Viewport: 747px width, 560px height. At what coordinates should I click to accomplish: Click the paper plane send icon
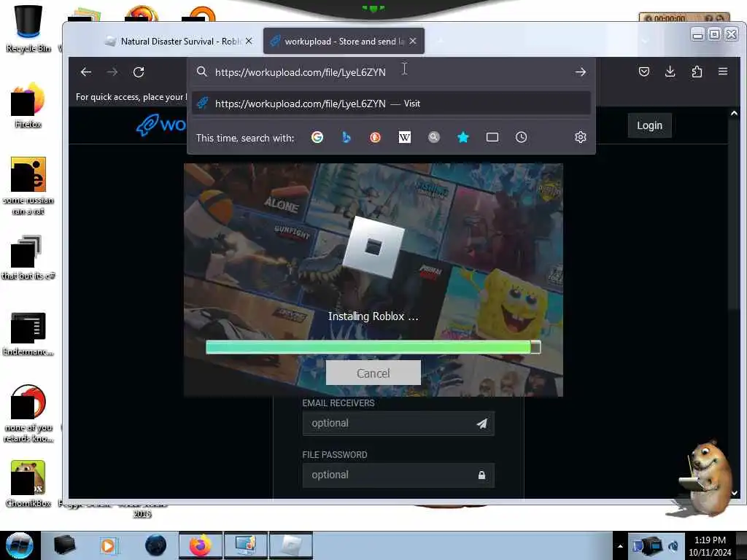tap(481, 424)
